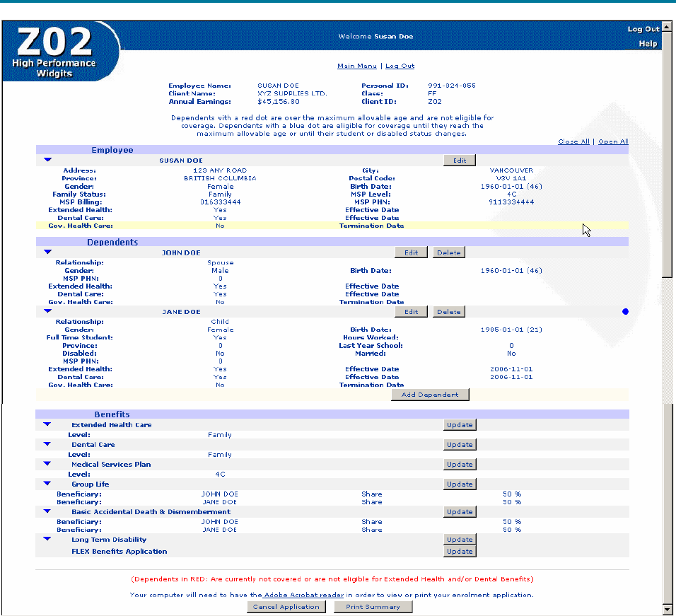Click the Cancel Application button

286,607
